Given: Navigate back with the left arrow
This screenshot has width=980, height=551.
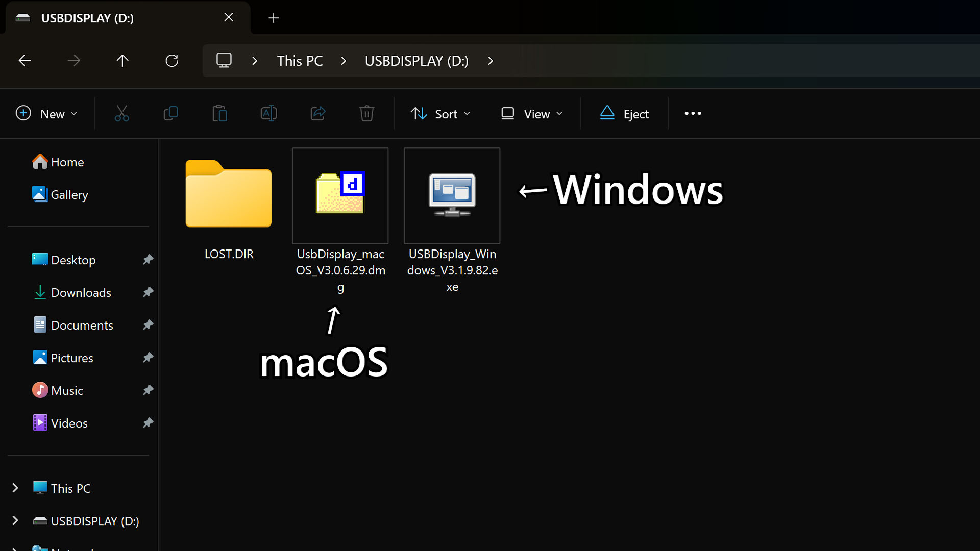Looking at the screenshot, I should click(x=25, y=61).
